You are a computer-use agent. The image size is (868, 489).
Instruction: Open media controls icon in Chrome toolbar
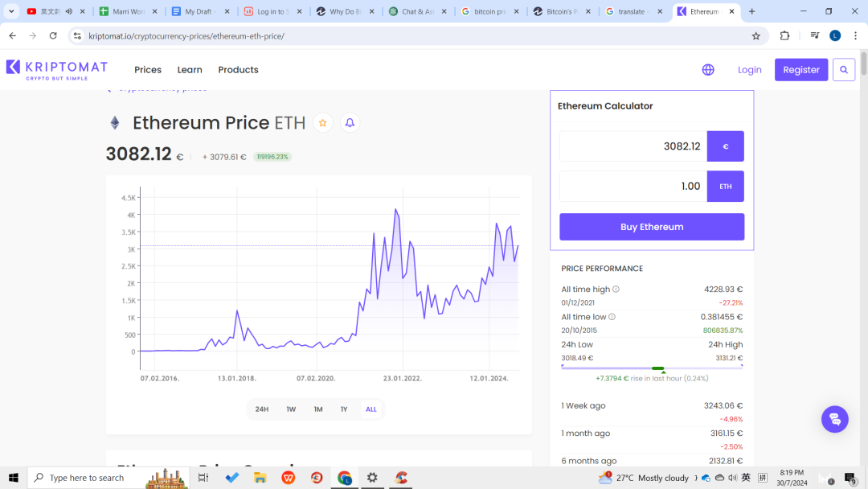point(814,36)
